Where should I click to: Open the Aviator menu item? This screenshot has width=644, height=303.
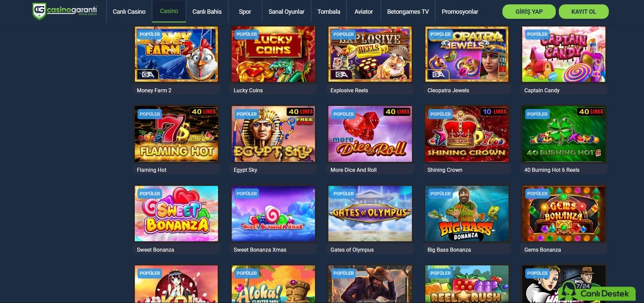coord(364,12)
